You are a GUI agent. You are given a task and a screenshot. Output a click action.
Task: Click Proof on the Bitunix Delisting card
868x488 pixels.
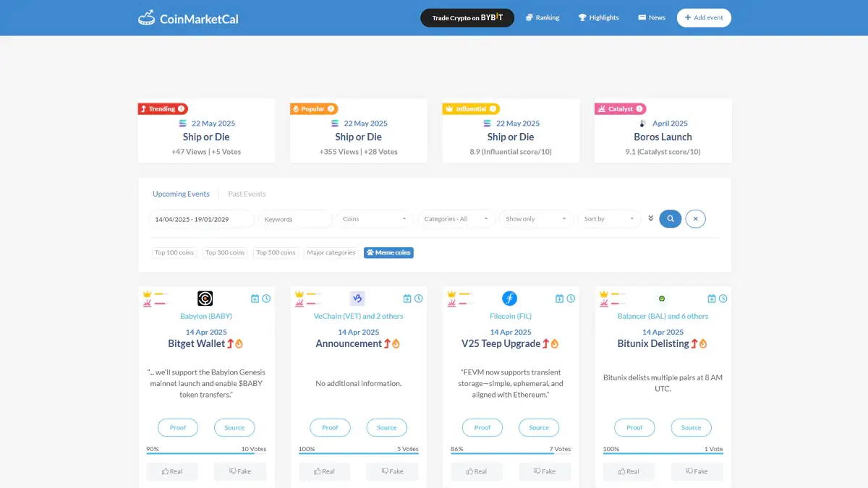click(x=634, y=427)
